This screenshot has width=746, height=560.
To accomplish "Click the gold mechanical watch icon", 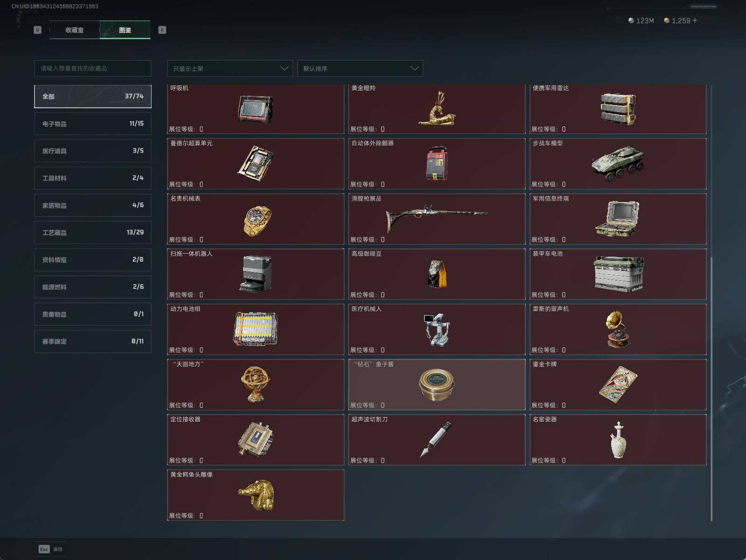I will pyautogui.click(x=257, y=220).
